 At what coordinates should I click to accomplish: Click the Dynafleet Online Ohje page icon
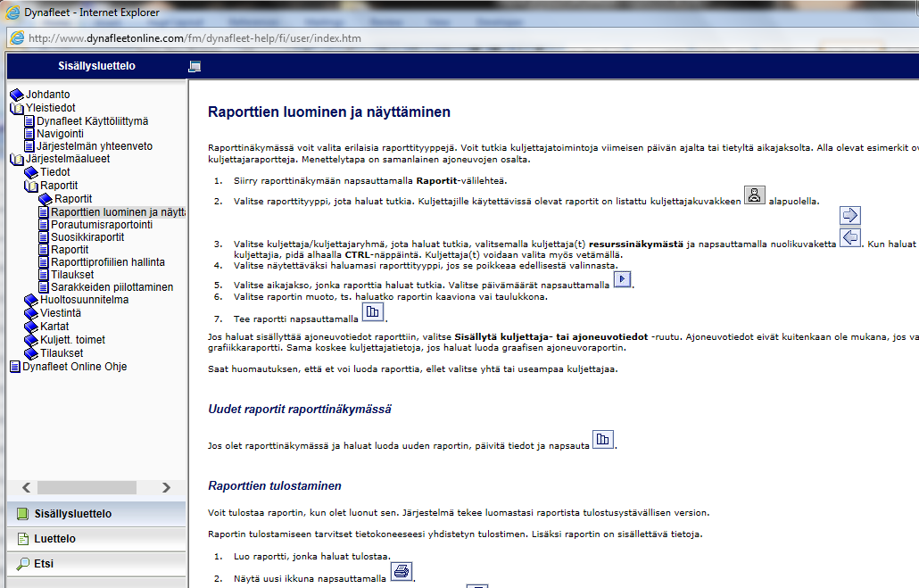[15, 367]
